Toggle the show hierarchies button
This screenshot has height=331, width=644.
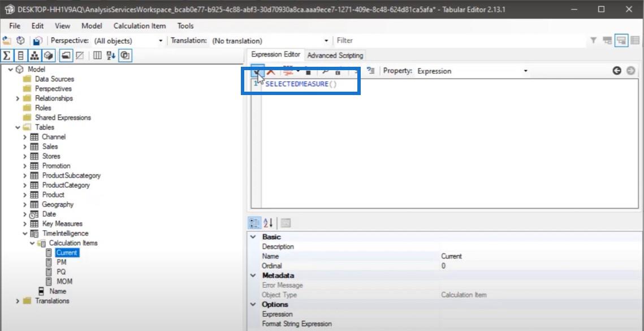34,55
